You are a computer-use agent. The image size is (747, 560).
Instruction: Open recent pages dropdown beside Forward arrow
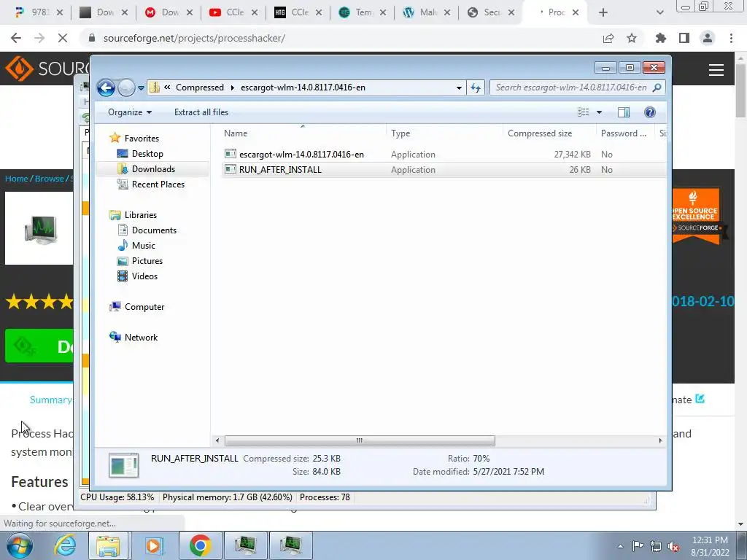141,87
